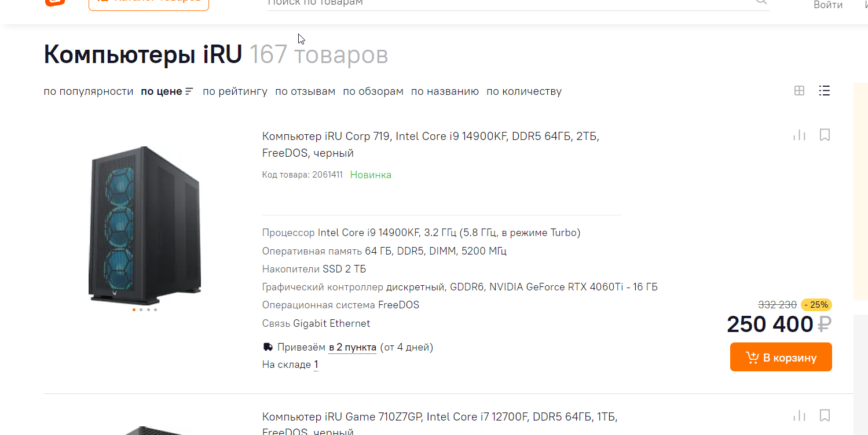Sort products по популярности

(x=89, y=91)
